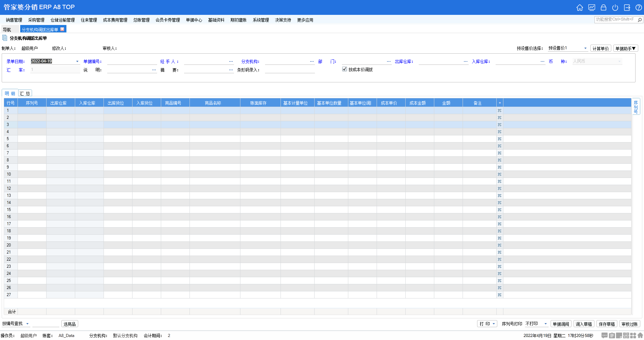Screen dimensions: 644x340
Task: Open the status bar message bubble icon
Action: (605, 335)
